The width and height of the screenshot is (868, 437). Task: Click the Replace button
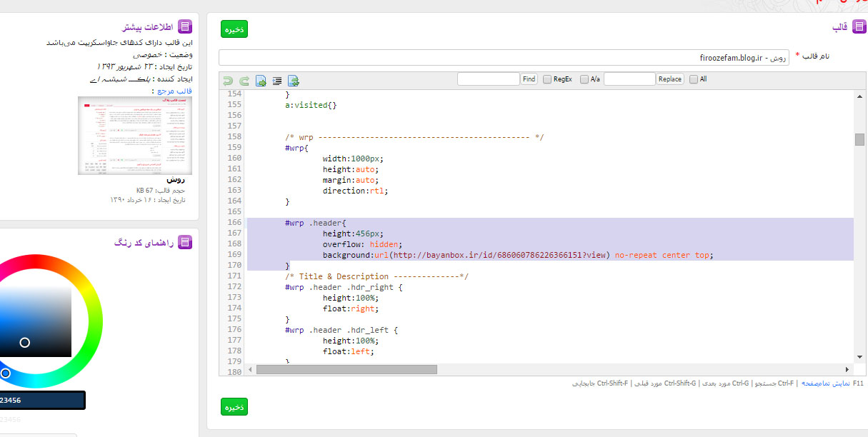tap(670, 79)
